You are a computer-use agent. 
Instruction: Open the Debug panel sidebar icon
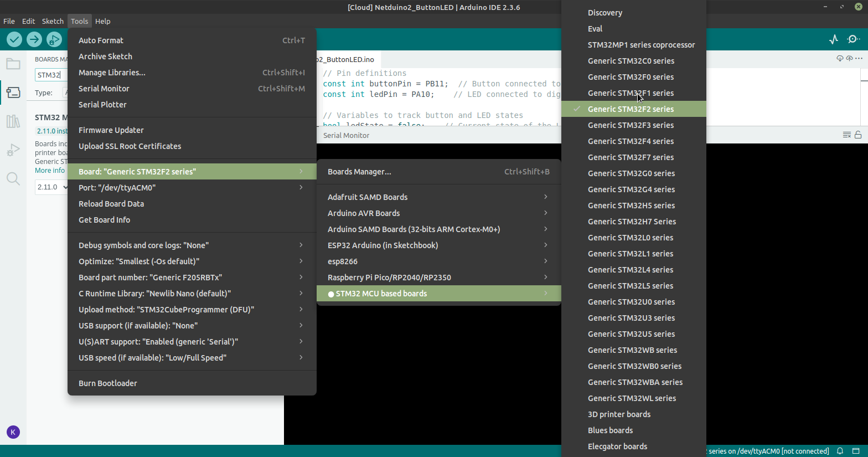coord(13,150)
